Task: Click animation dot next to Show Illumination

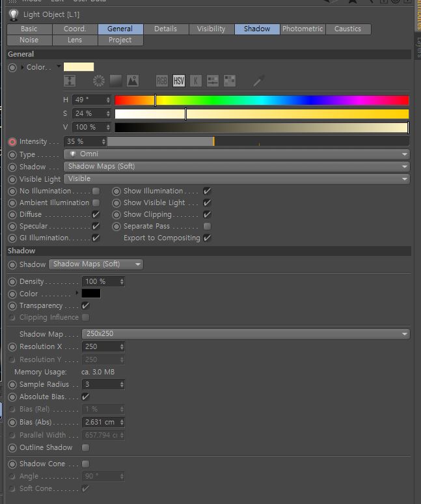Action: point(116,191)
